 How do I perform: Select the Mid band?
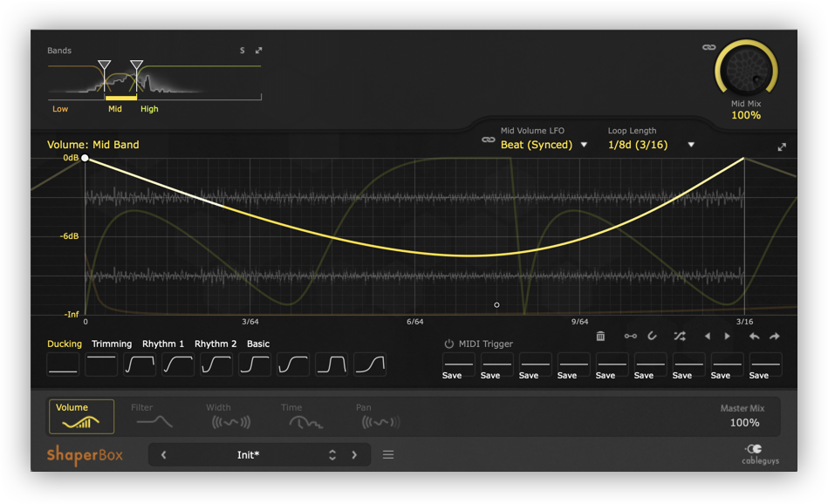[115, 109]
